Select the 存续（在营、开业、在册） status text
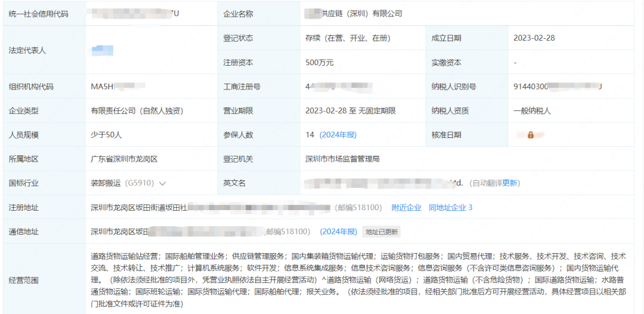The image size is (644, 314). [x=348, y=38]
